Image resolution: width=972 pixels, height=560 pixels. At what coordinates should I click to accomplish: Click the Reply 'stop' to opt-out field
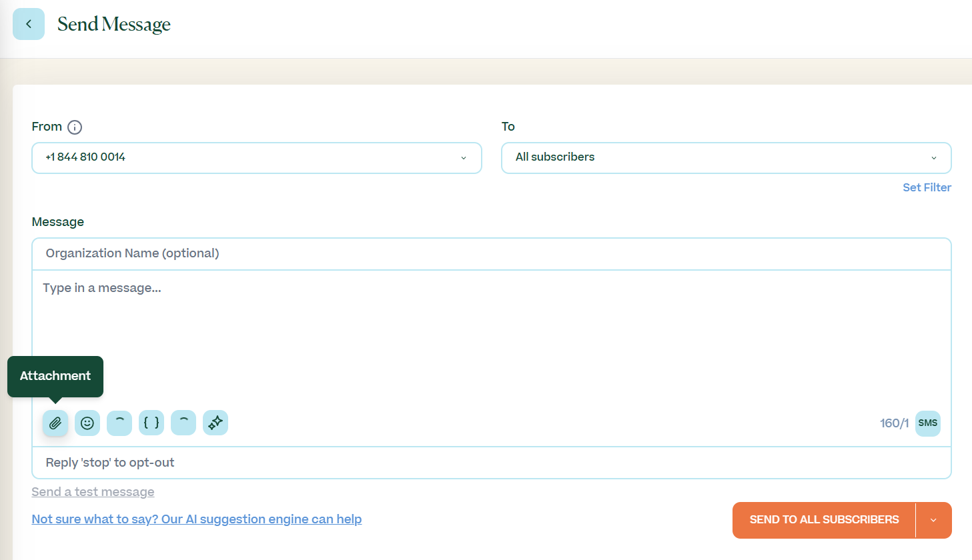point(492,463)
